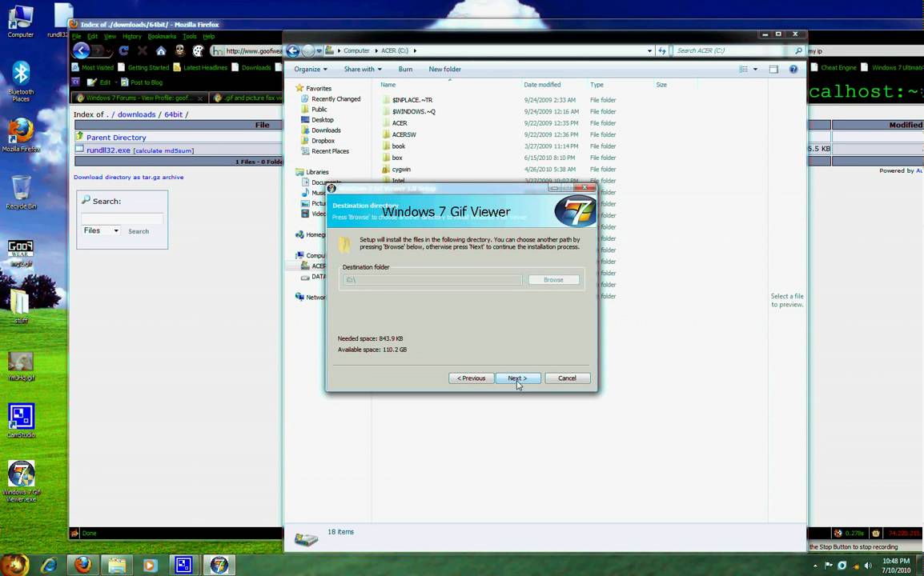
Task: Click the taskbar volume speaker icon
Action: [x=867, y=566]
